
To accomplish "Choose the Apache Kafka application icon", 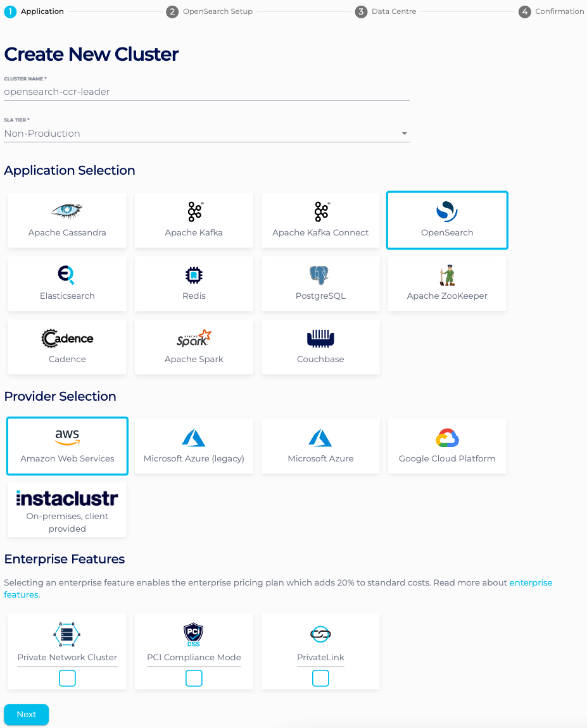I will click(x=194, y=211).
